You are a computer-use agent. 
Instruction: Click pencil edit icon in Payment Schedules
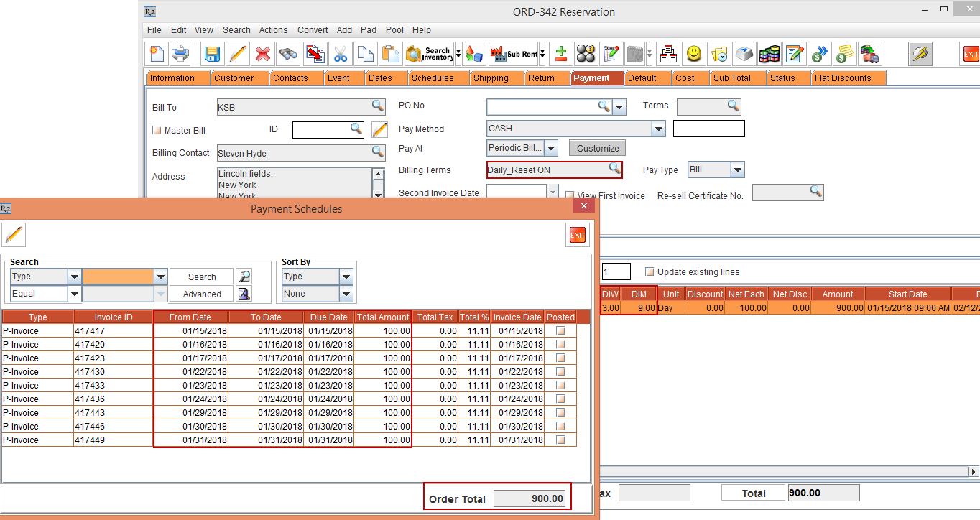point(14,235)
